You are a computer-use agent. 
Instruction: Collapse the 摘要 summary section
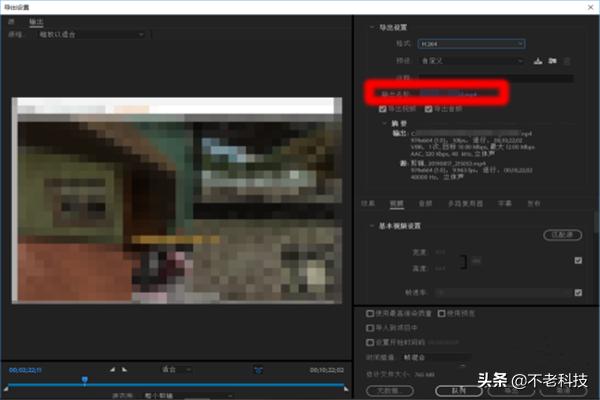point(384,123)
